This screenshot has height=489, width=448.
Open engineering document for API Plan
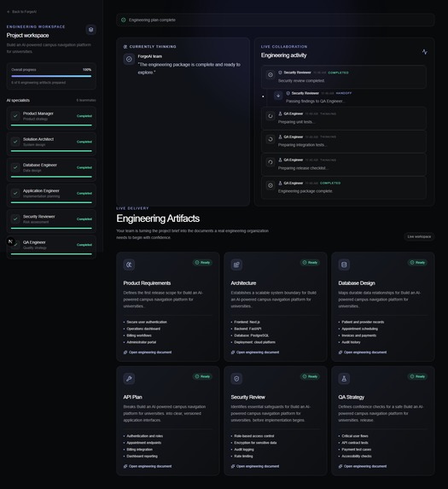(148, 466)
